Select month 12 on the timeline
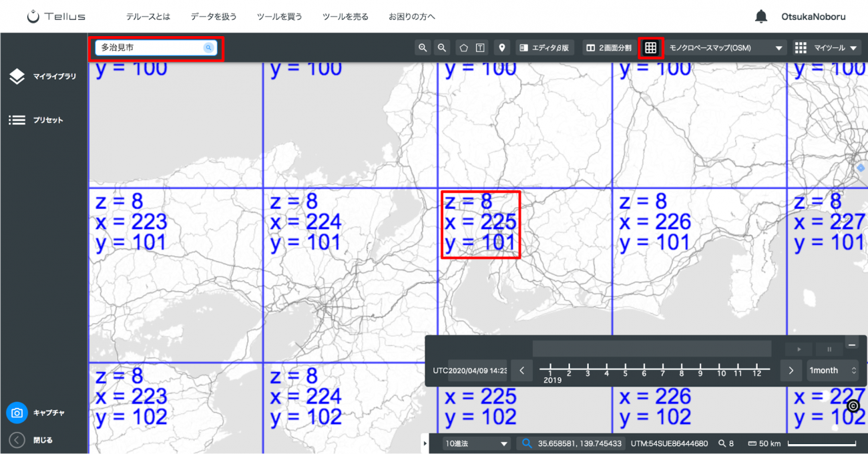Viewport: 868px width, 454px height. click(x=757, y=371)
